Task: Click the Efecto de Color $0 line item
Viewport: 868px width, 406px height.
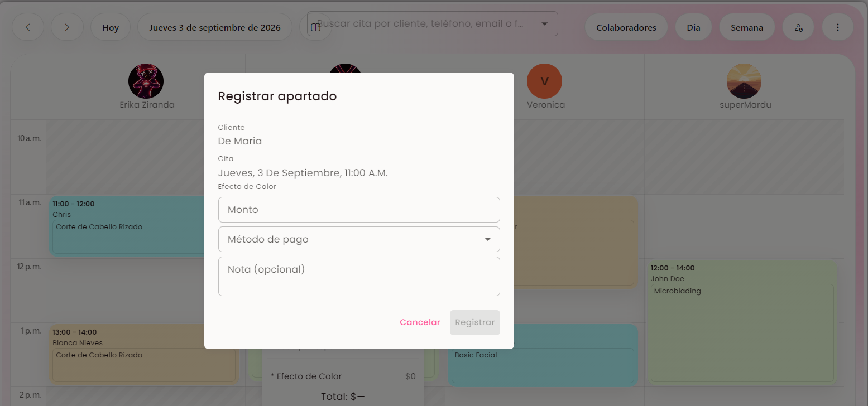Action: tap(343, 376)
